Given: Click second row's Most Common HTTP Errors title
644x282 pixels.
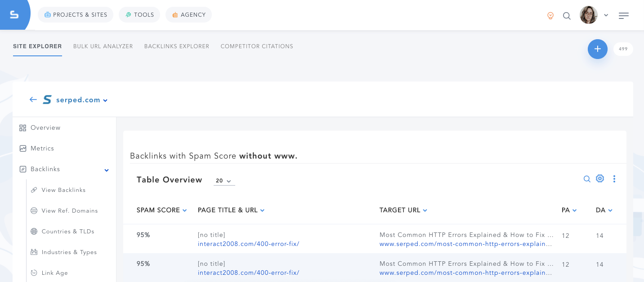Looking at the screenshot, I should (467, 264).
